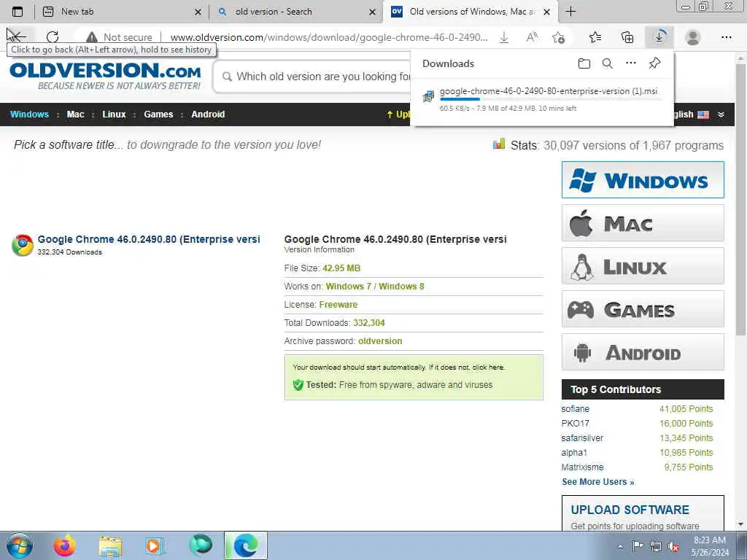
Task: Open contributor alpha1's profile
Action: click(x=574, y=452)
